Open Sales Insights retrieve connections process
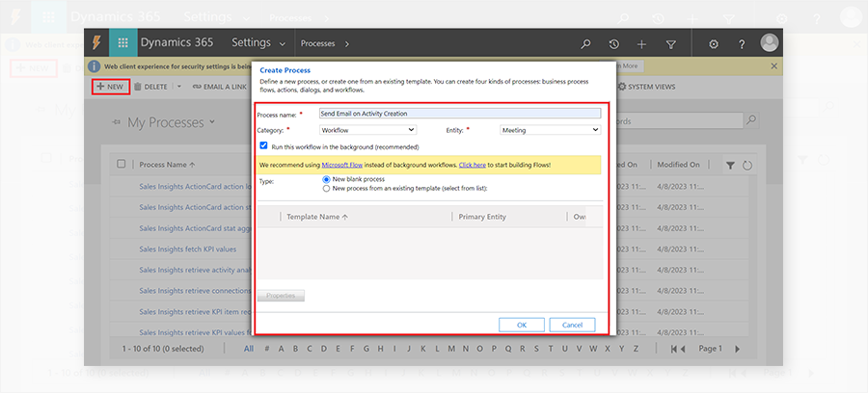The width and height of the screenshot is (868, 393). [195, 291]
